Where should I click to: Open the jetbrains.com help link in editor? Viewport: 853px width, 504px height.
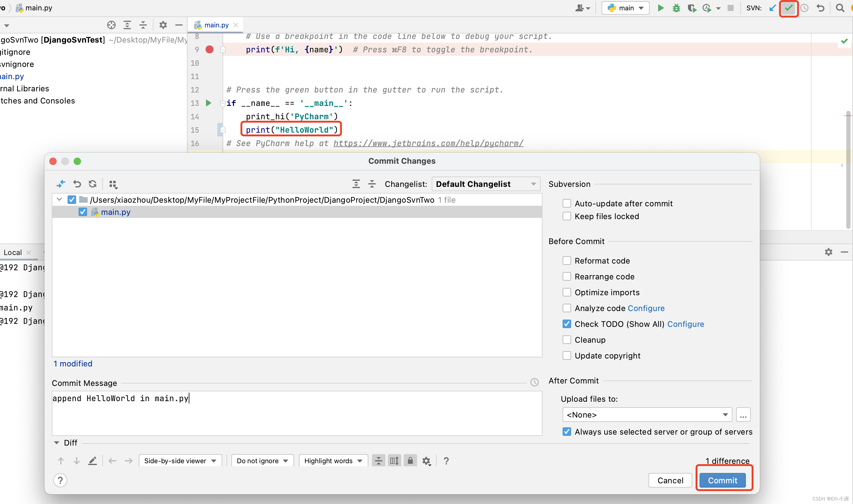(x=428, y=143)
